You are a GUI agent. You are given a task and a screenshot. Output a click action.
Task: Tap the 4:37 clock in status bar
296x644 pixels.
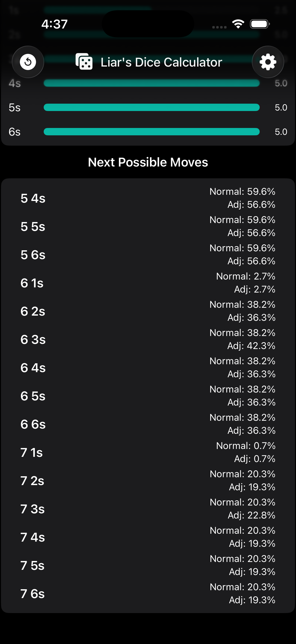click(54, 24)
